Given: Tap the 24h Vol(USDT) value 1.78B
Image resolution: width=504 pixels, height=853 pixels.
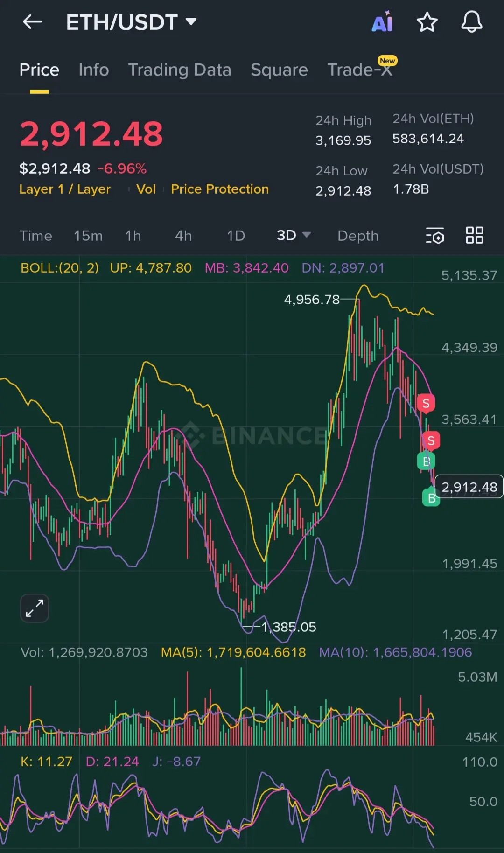Looking at the screenshot, I should click(411, 189).
